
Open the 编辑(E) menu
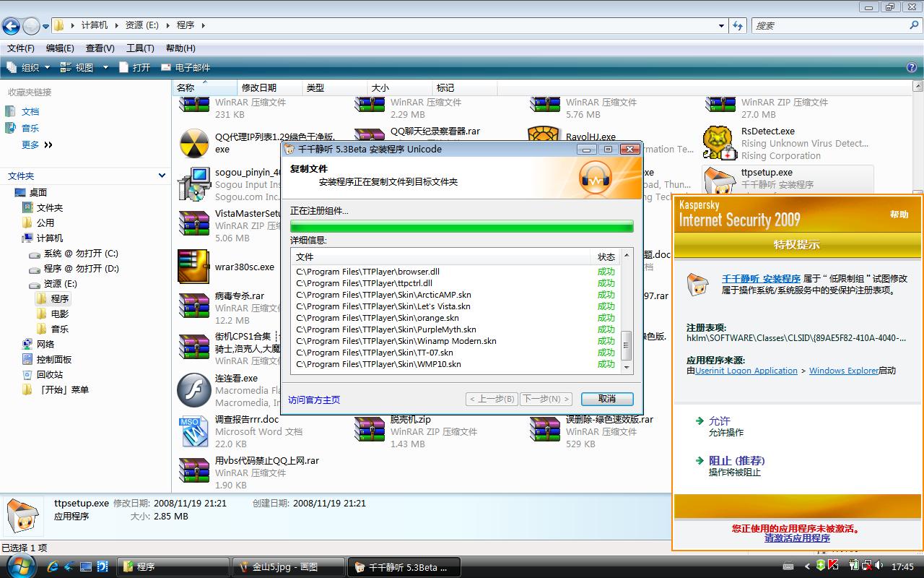[60, 48]
